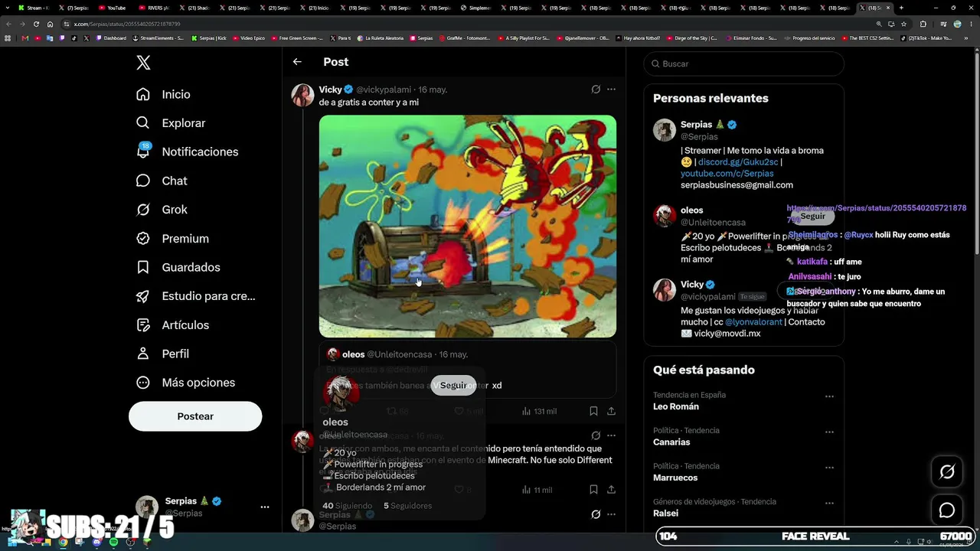Image resolution: width=980 pixels, height=551 pixels.
Task: Open Notificaciones in the sidebar
Action: (187, 152)
